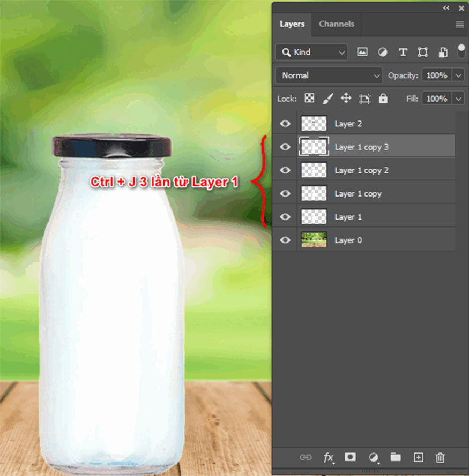Open the Fill slider arrow

(x=458, y=99)
